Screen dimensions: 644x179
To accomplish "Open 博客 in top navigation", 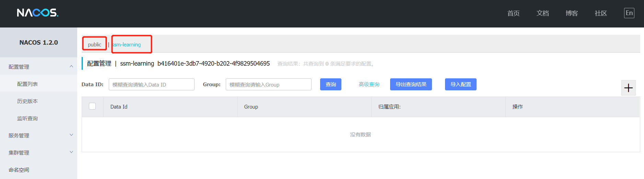I will (572, 13).
